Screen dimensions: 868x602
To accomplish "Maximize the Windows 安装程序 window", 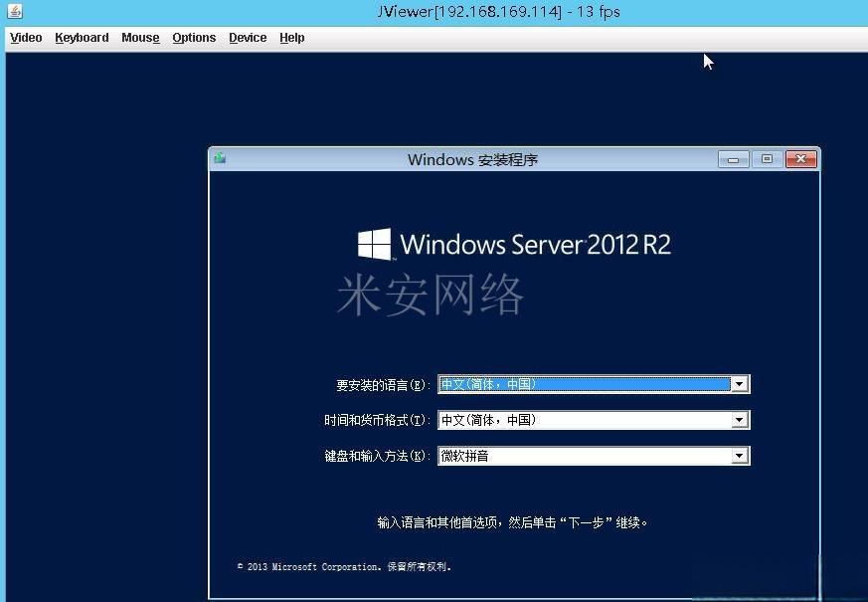I will 767,159.
